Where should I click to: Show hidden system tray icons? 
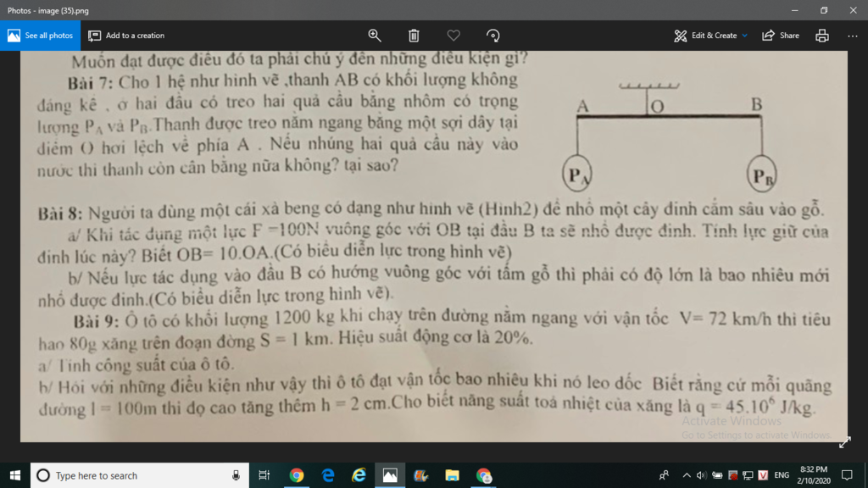coord(687,475)
